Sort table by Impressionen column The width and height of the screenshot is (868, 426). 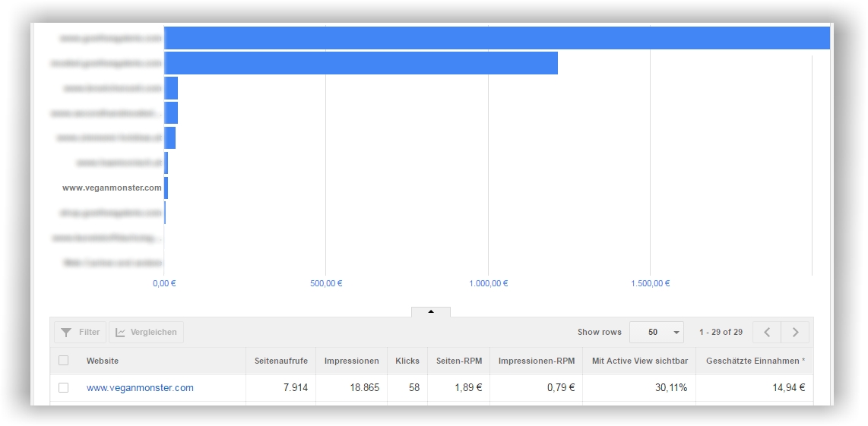(x=351, y=361)
